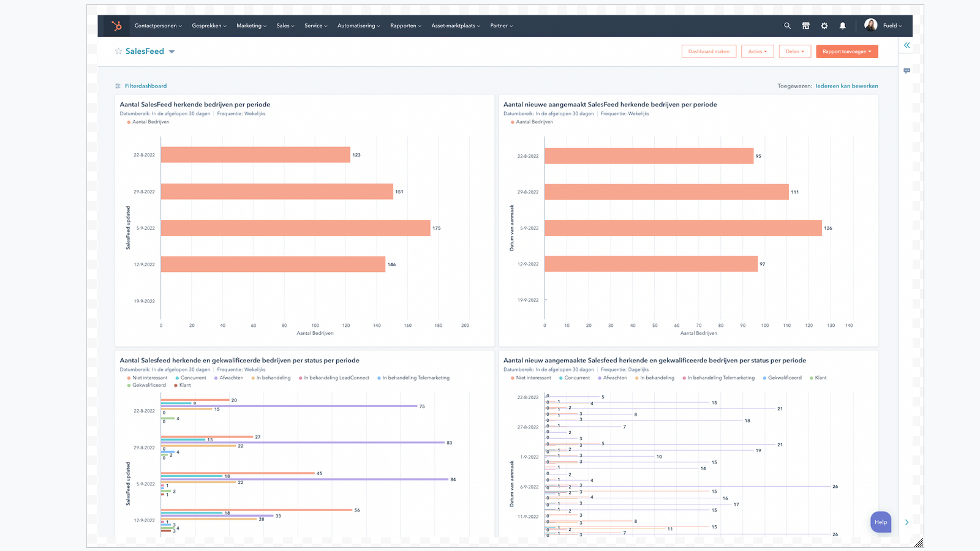Open the Acties dropdown
980x551 pixels.
click(x=757, y=51)
